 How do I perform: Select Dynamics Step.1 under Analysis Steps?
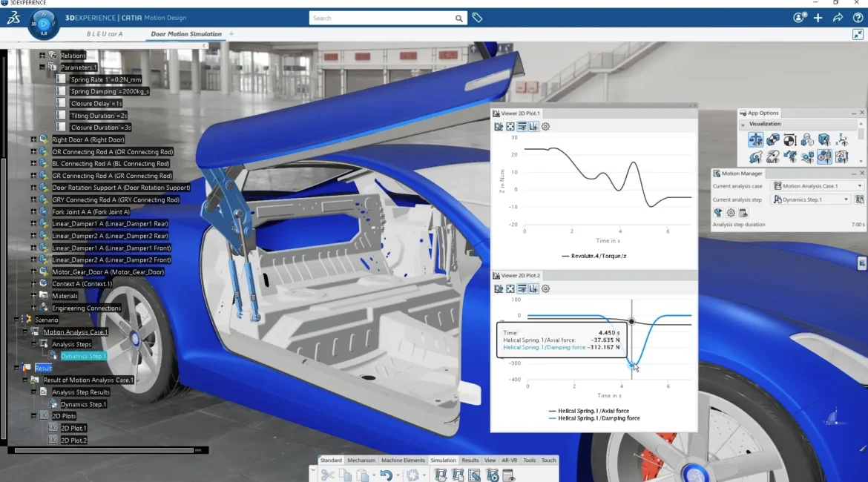coord(84,356)
